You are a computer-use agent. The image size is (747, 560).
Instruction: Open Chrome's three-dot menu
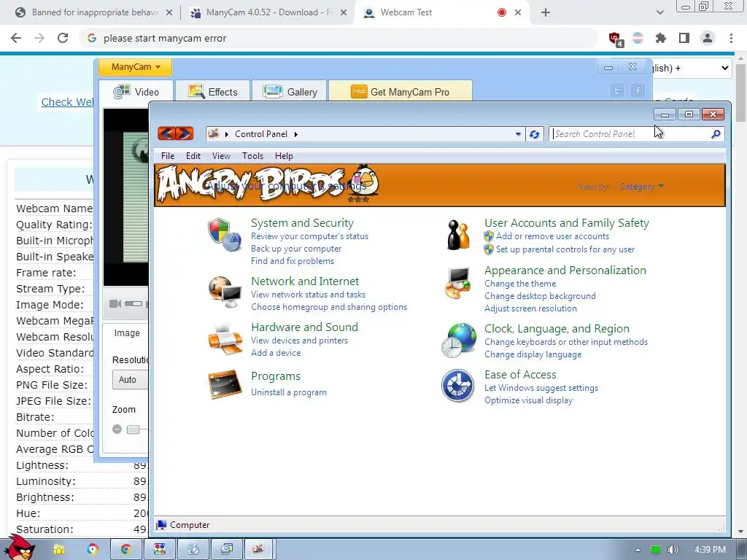[x=731, y=38]
